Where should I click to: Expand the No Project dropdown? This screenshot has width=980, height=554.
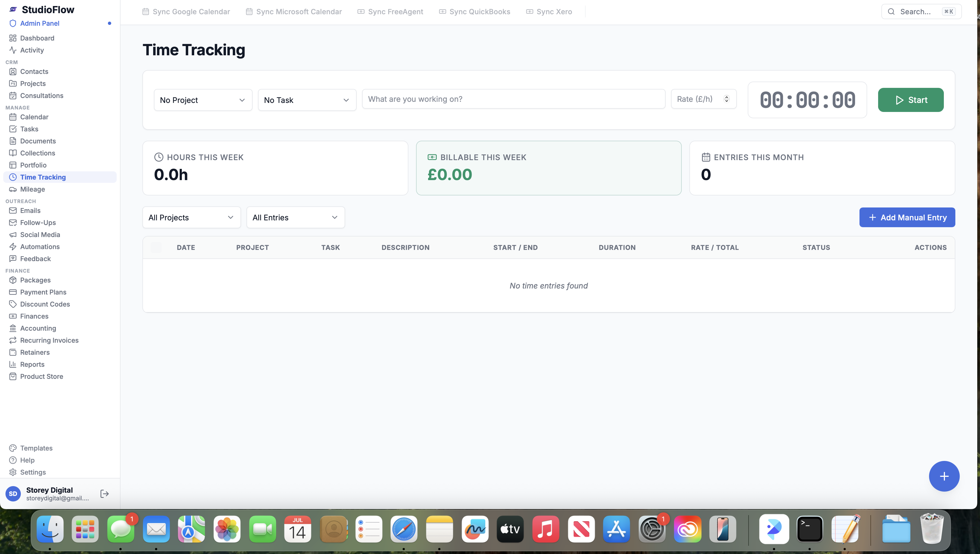[x=203, y=100]
